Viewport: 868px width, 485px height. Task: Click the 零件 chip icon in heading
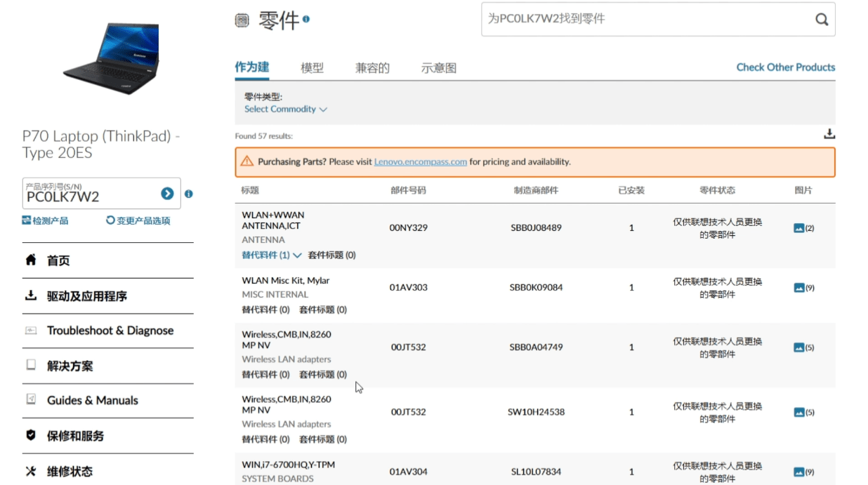(x=242, y=20)
